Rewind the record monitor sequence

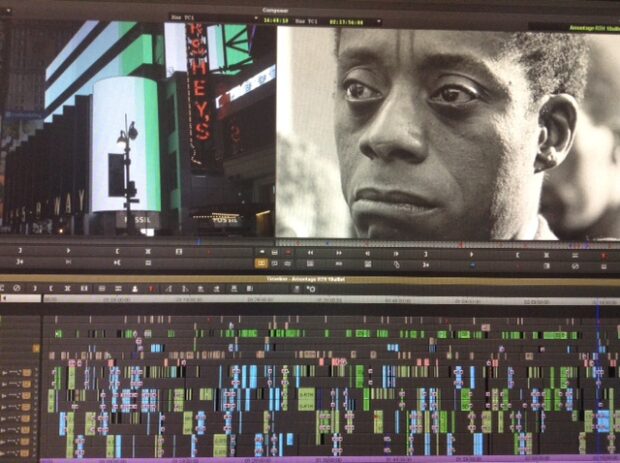[310, 252]
